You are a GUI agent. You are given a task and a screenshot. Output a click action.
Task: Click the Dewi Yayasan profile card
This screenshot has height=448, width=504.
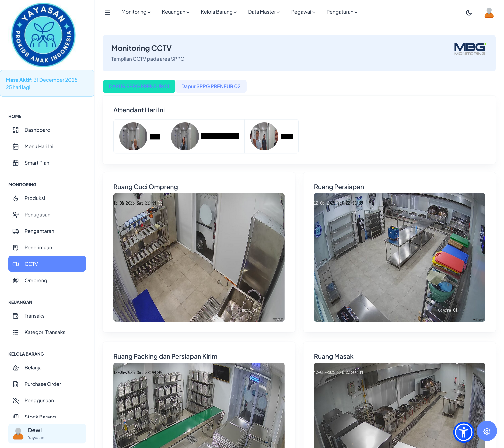tap(47, 433)
